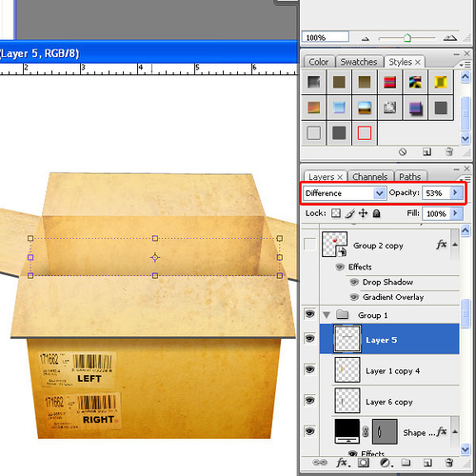Viewport: 476px width, 476px height.
Task: Collapse the Group 1 folder triangle
Action: coord(327,315)
